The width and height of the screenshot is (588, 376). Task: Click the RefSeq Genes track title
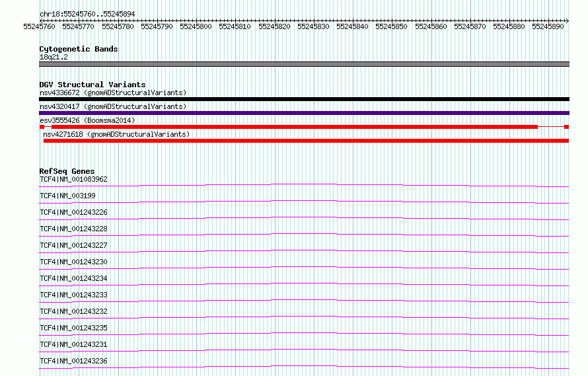coord(67,171)
